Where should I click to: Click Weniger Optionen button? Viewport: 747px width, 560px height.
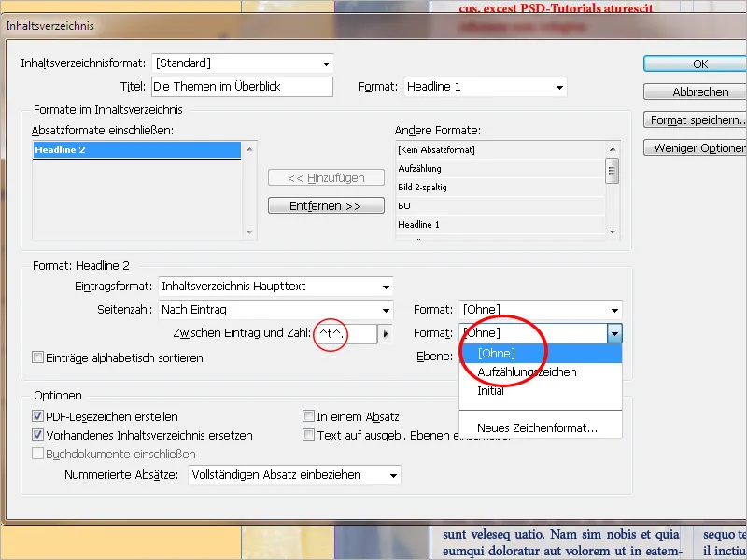(696, 148)
